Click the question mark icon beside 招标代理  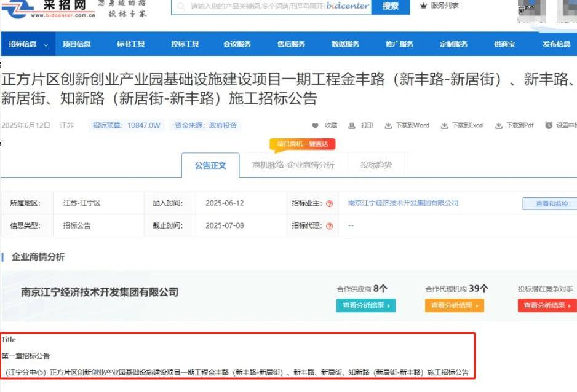click(330, 226)
